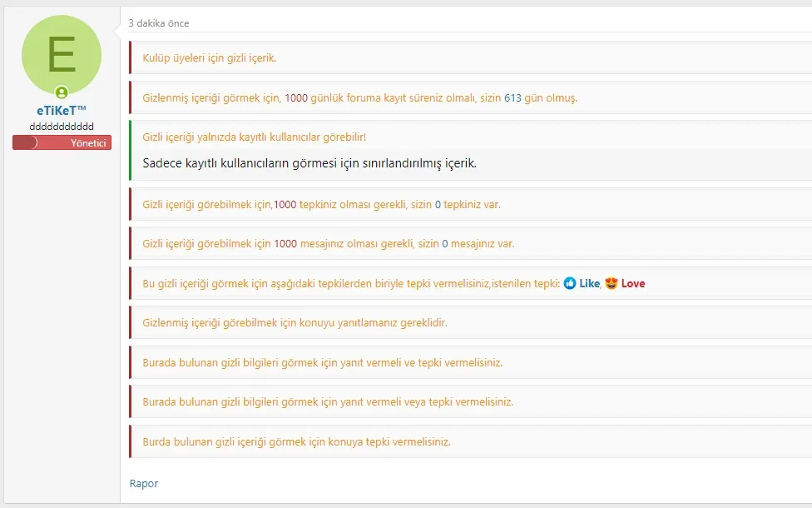Click the '3 dakika önce' post timestamp

[158, 24]
